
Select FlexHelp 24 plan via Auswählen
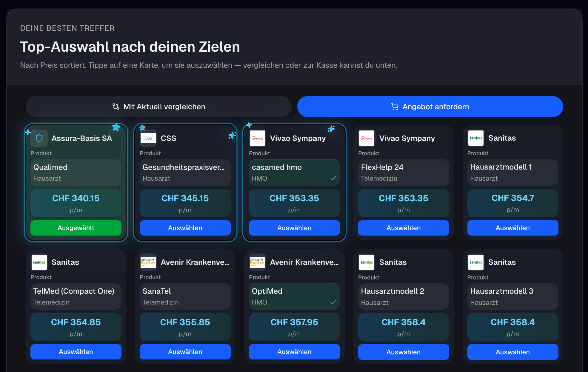click(404, 228)
